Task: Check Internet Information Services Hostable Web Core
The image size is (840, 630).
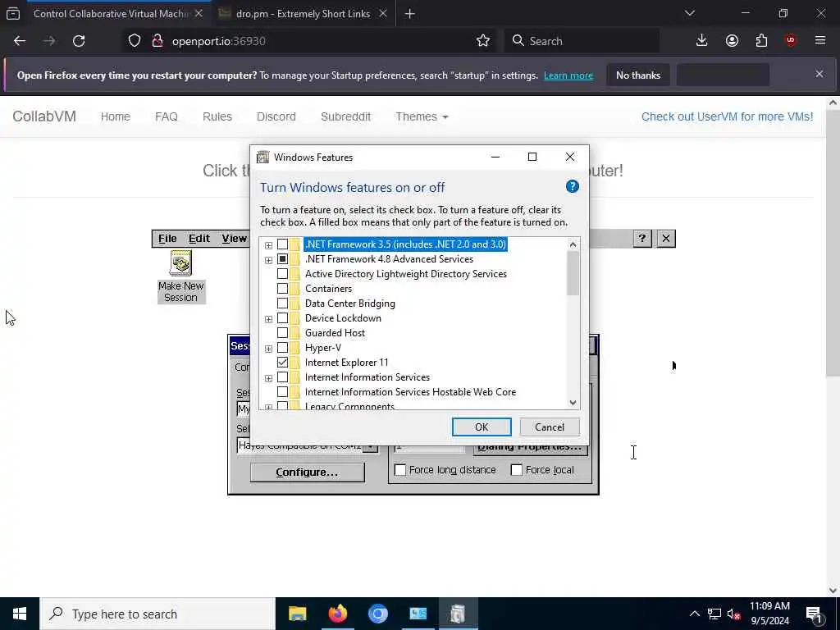Action: (x=282, y=392)
